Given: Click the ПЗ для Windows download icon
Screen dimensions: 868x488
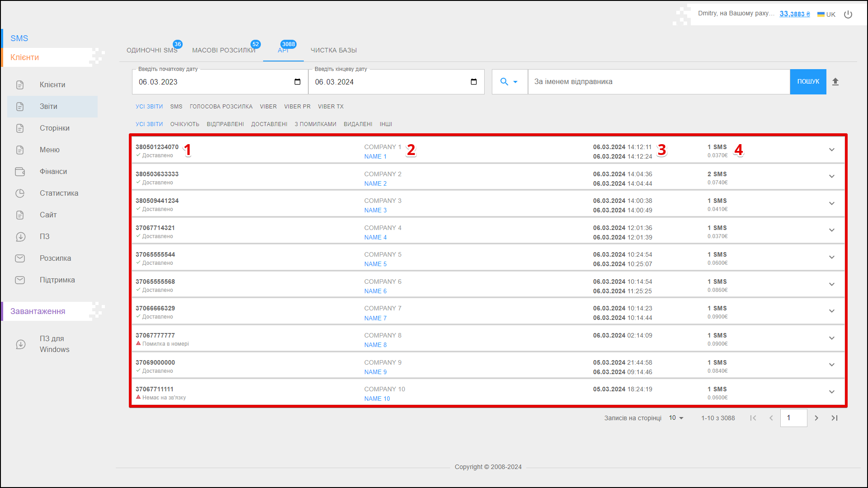Looking at the screenshot, I should [x=21, y=344].
